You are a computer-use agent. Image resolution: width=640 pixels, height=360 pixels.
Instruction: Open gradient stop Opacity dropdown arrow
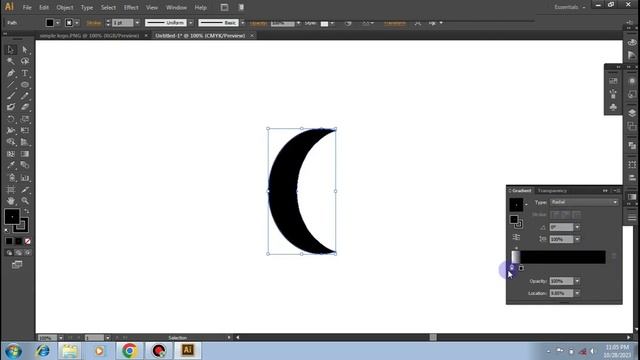tap(577, 281)
